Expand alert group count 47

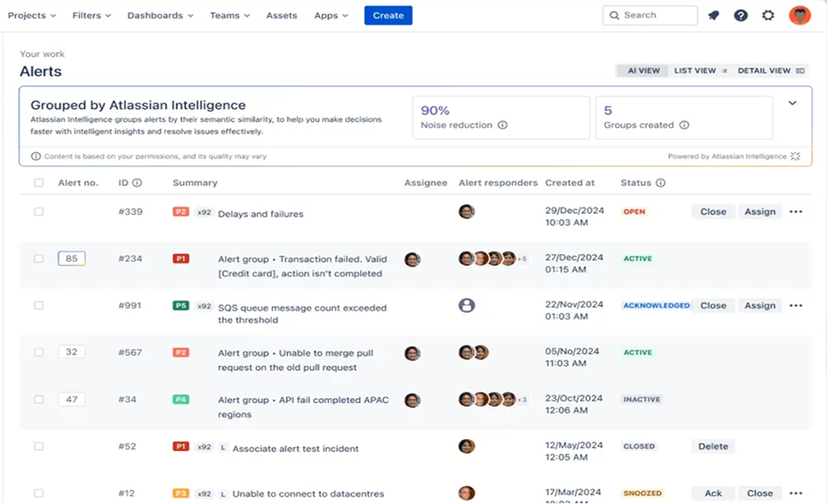(x=71, y=400)
